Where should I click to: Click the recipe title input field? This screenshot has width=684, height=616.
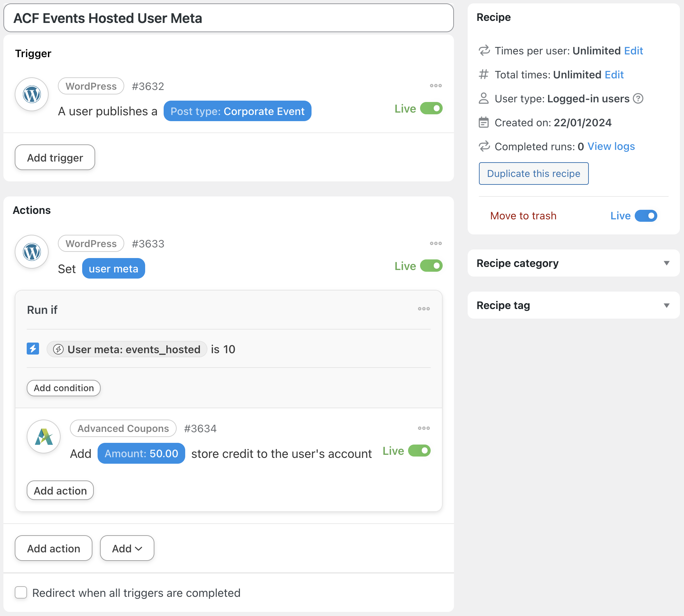(x=228, y=18)
